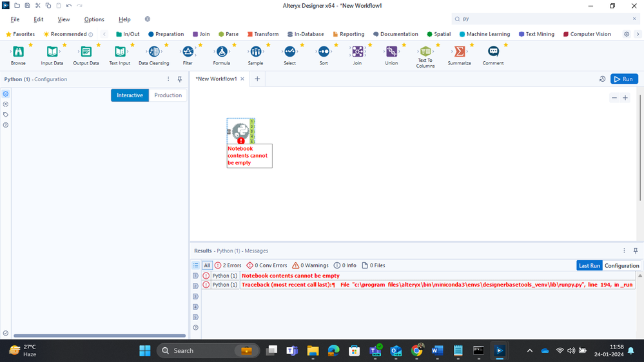Pin the Configuration panel

click(179, 79)
